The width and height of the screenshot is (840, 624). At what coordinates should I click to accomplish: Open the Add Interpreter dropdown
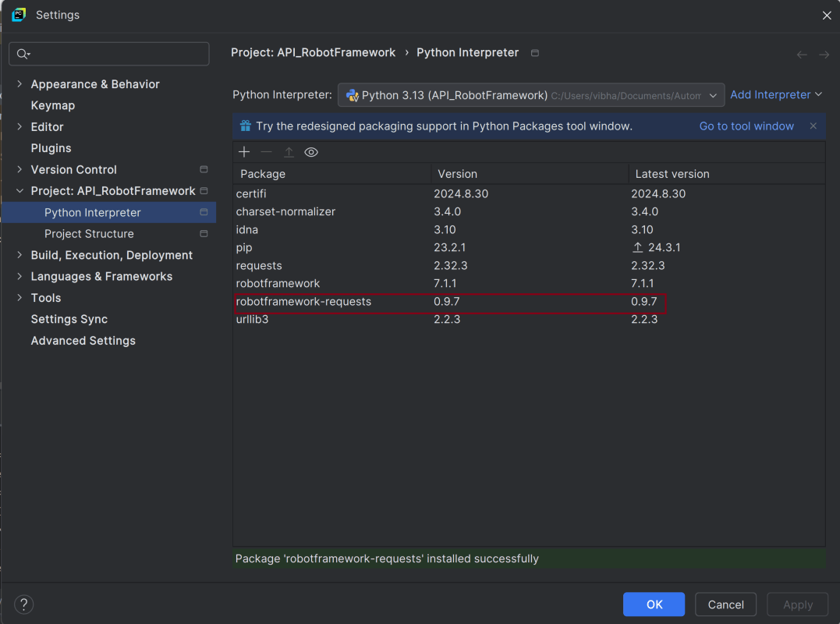coord(776,94)
